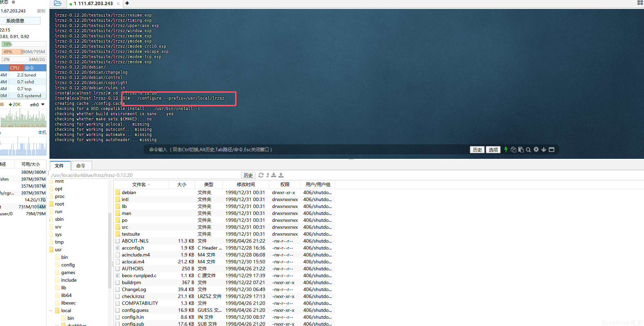Open the connection manager folder icon
644x326 pixels.
58,3
